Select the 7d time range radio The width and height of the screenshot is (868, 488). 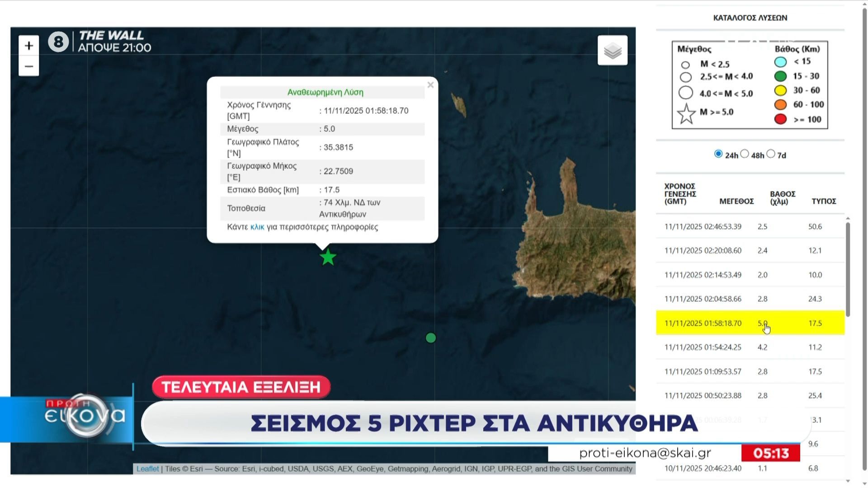click(x=771, y=154)
